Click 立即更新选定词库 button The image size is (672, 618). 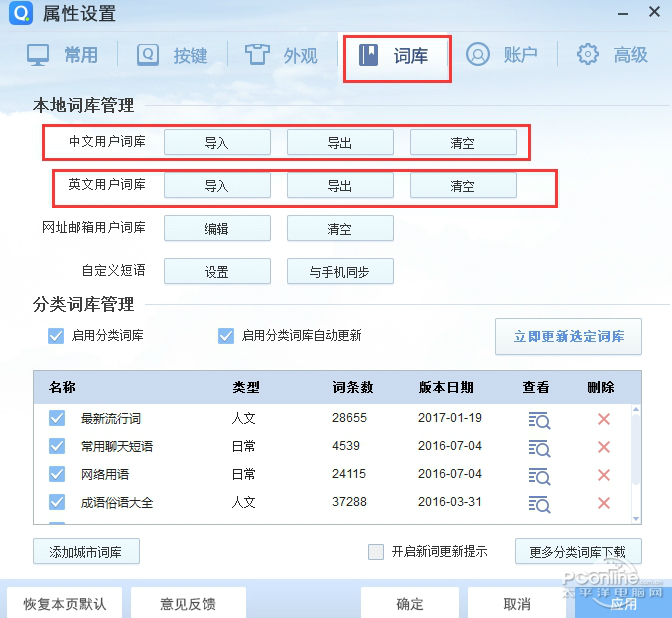(568, 336)
